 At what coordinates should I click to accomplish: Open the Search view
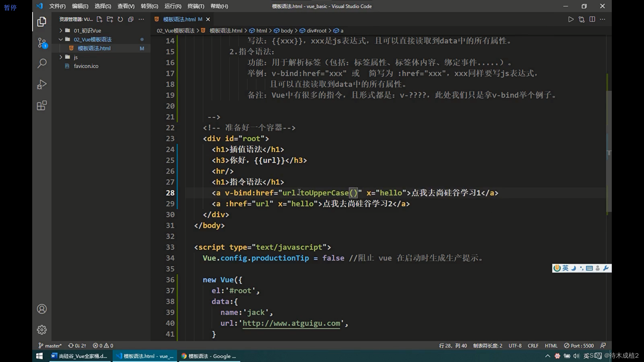(42, 63)
